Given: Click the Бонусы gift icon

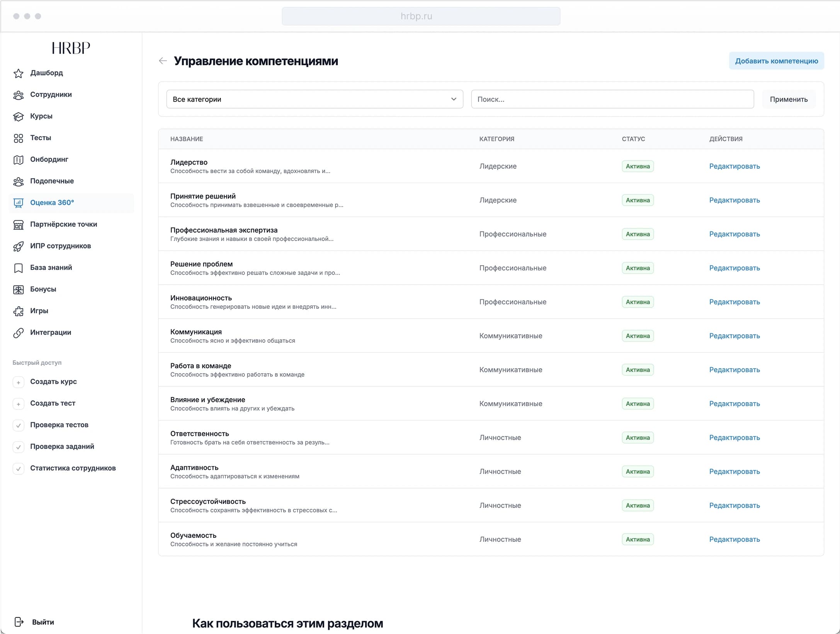Looking at the screenshot, I should [x=18, y=289].
